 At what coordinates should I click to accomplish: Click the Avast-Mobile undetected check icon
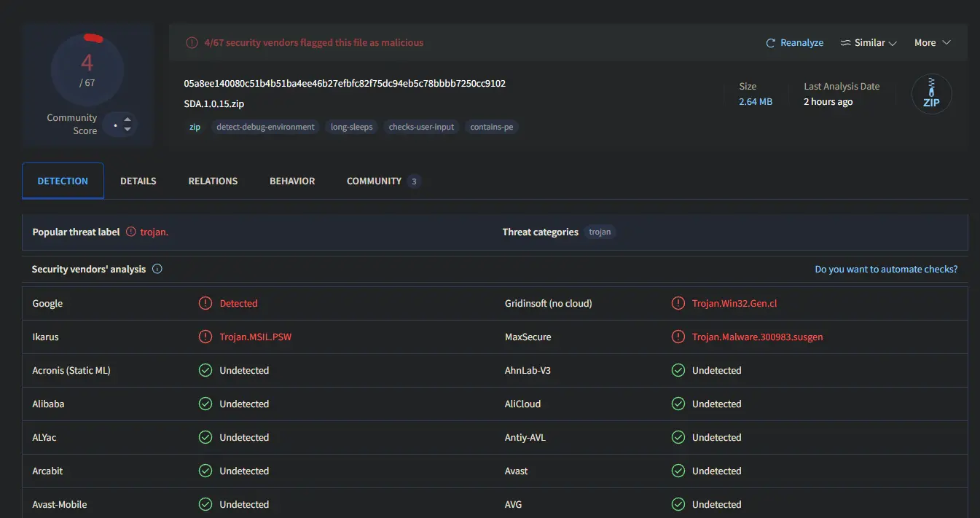coord(205,504)
